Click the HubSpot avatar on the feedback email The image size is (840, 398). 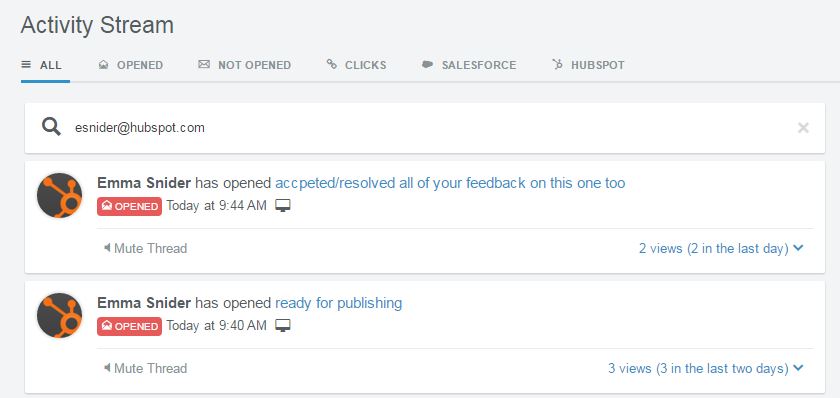(59, 196)
